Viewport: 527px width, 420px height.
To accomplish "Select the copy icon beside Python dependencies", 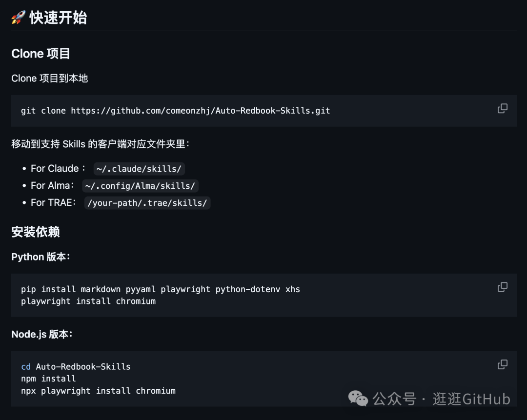I will click(x=502, y=287).
